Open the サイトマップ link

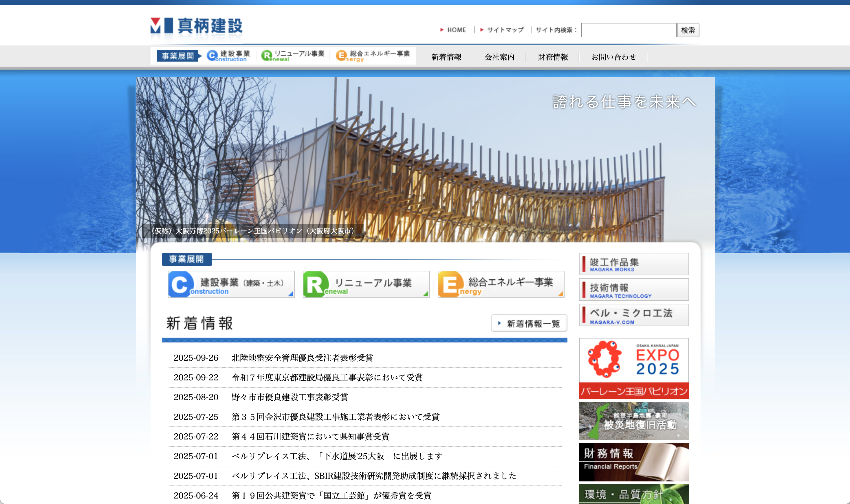pyautogui.click(x=505, y=30)
